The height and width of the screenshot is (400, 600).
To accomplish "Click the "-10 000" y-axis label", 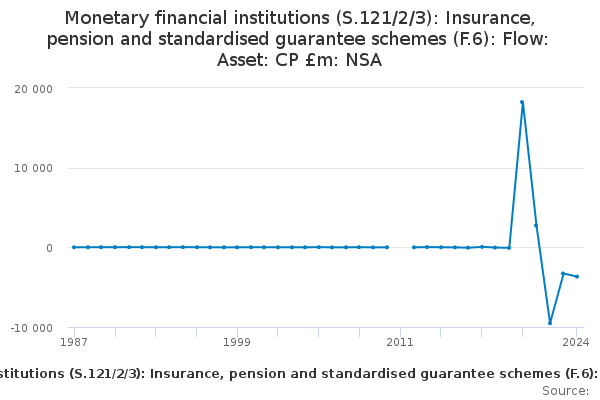I will click(x=31, y=328).
